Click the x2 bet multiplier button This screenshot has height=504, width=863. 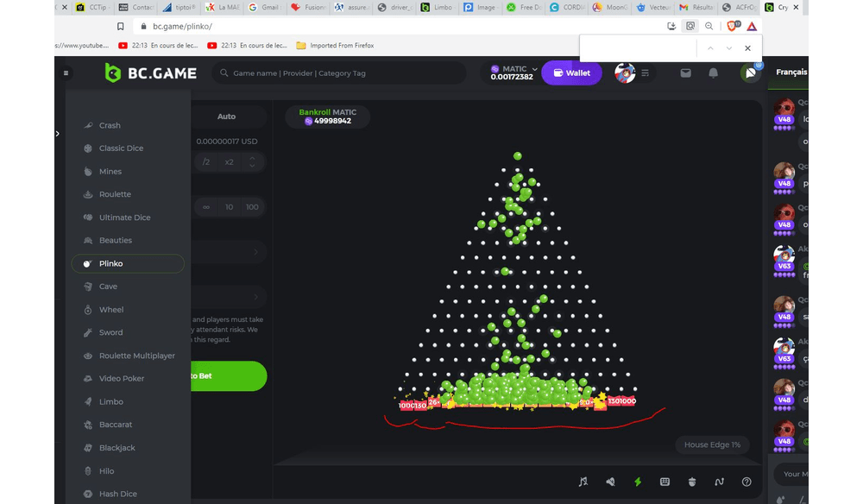coord(230,162)
